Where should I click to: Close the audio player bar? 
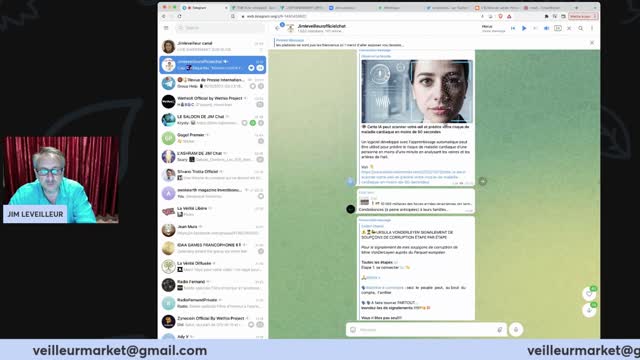(x=569, y=28)
